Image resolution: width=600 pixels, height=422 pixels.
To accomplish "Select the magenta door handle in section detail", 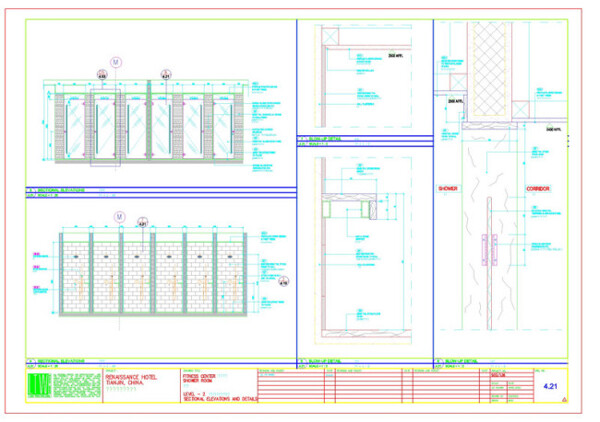I will [489, 250].
